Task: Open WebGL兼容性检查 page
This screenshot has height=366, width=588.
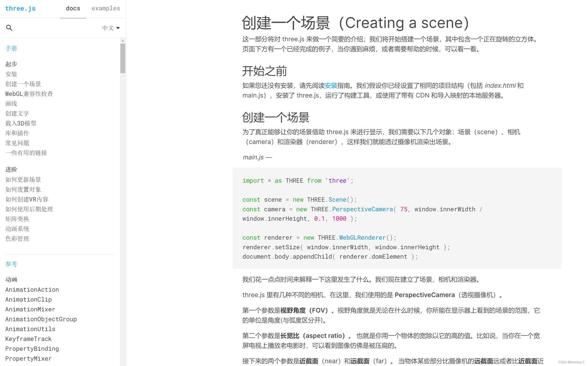Action: [29, 94]
